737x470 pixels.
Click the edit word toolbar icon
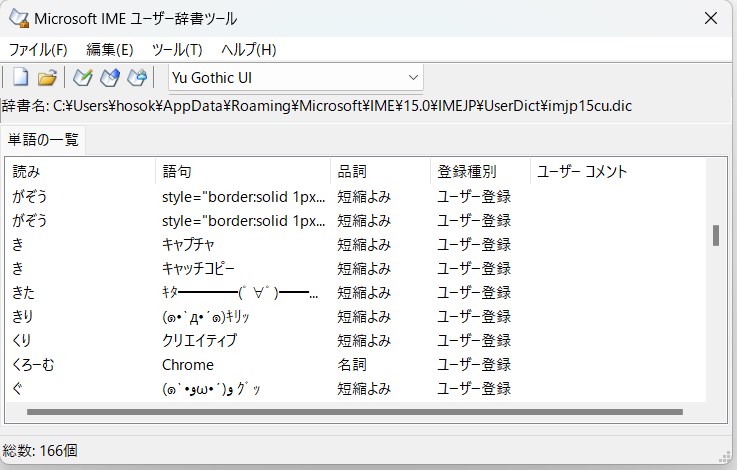tap(110, 77)
